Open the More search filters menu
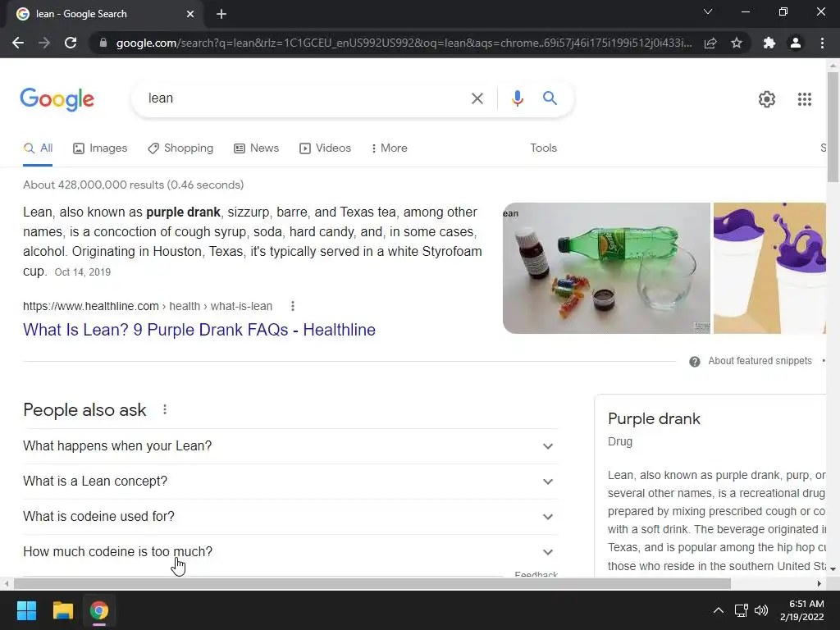 390,148
